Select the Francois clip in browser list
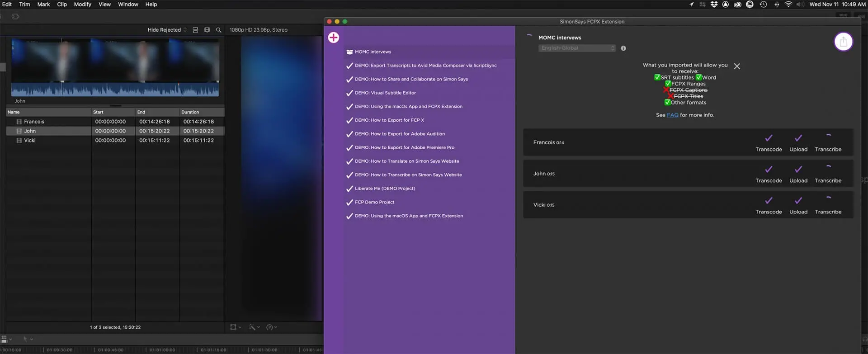 (x=115, y=122)
